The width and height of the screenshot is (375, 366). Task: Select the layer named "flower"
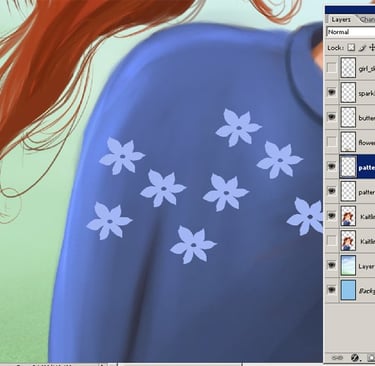click(367, 143)
